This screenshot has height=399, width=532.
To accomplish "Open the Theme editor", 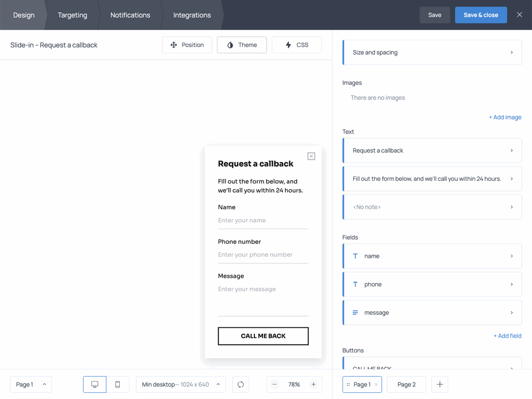I will click(x=241, y=45).
